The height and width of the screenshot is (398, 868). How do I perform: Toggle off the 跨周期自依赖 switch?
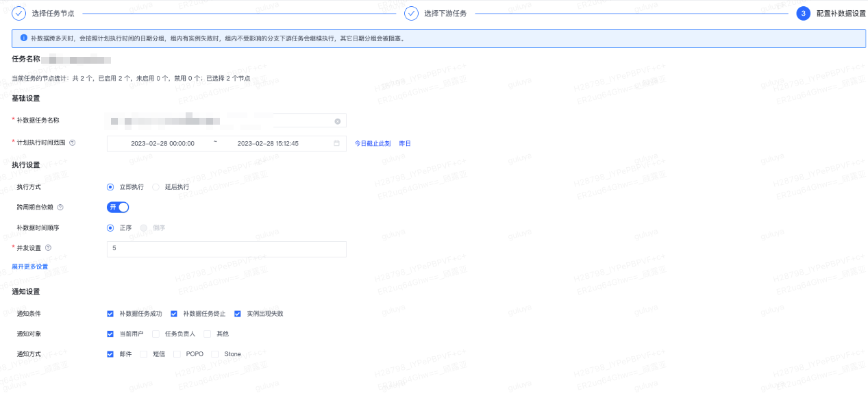(118, 207)
